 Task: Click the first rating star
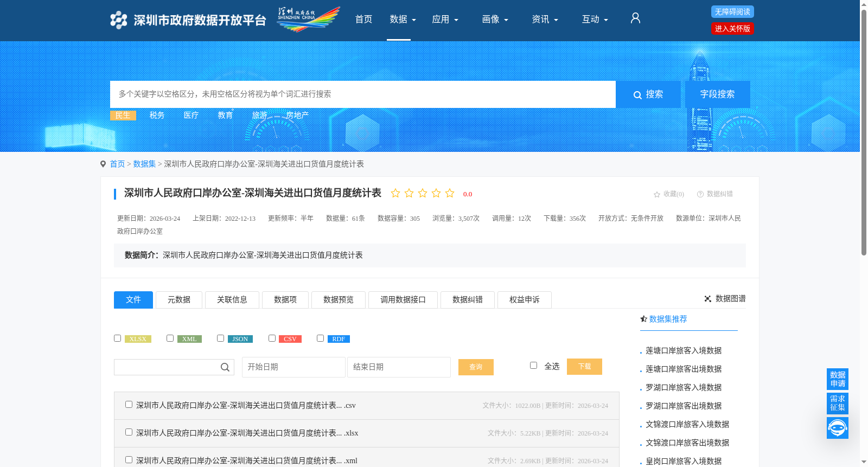395,193
